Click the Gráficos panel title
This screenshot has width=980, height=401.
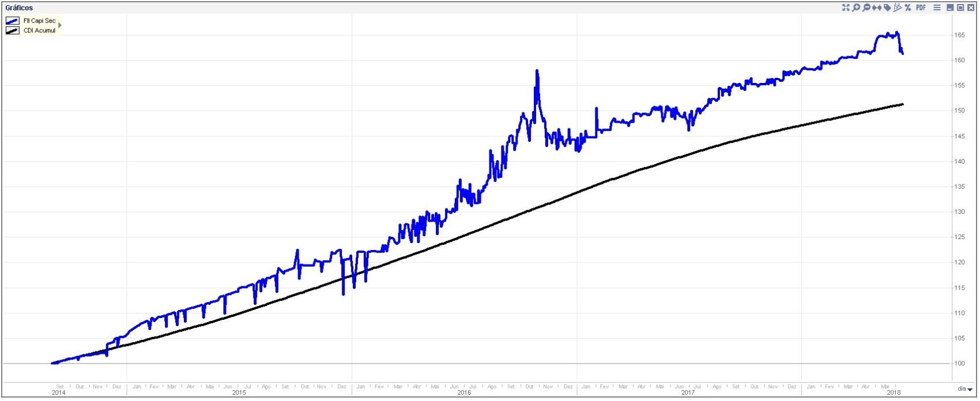19,8
